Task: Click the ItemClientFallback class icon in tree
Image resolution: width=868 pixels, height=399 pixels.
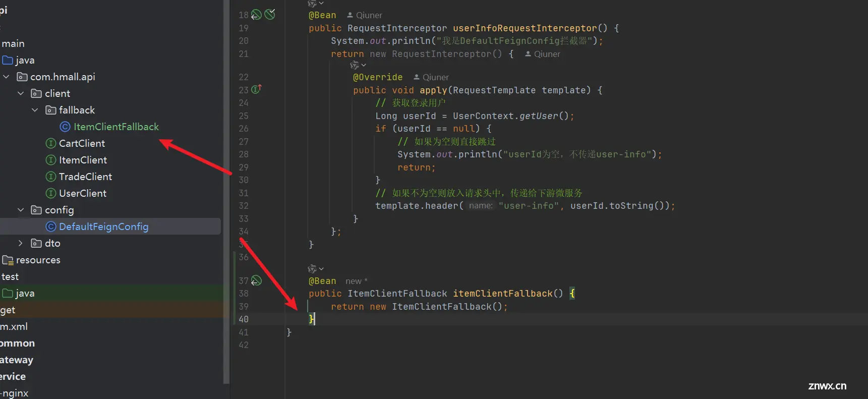Action: coord(65,127)
